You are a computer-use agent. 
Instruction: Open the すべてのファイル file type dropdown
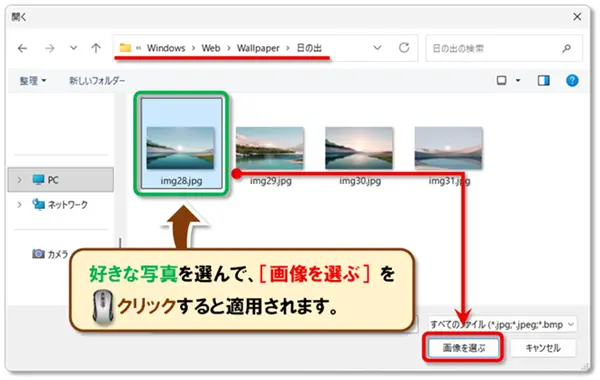click(x=502, y=325)
